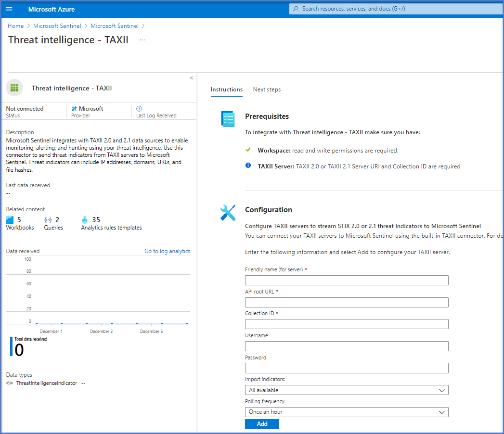
Task: Click the Workbooks chart icon
Action: (10, 220)
